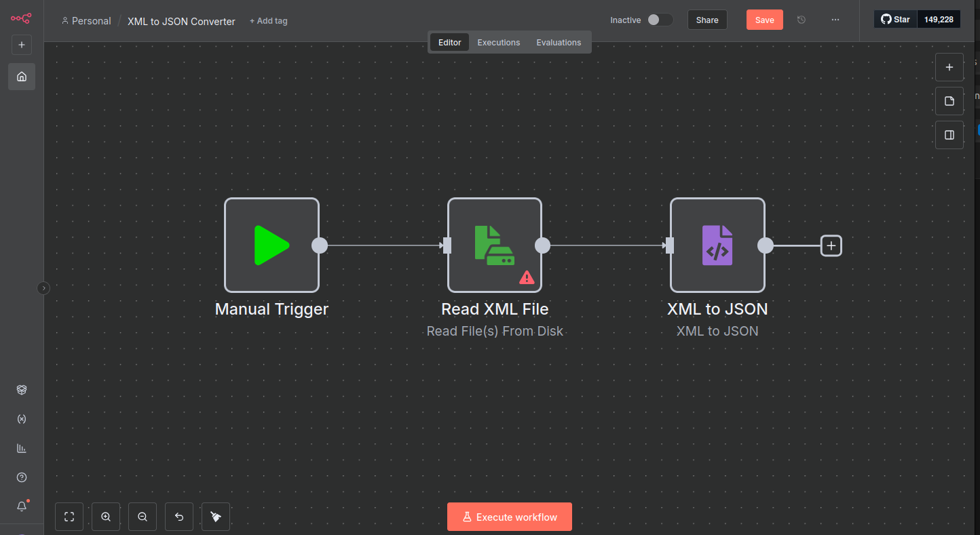980x535 pixels.
Task: Switch to the Evaluations tab
Action: coord(559,42)
